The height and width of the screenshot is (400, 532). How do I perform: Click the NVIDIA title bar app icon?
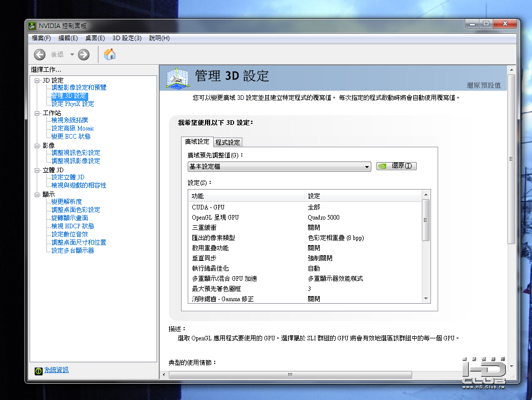point(32,26)
